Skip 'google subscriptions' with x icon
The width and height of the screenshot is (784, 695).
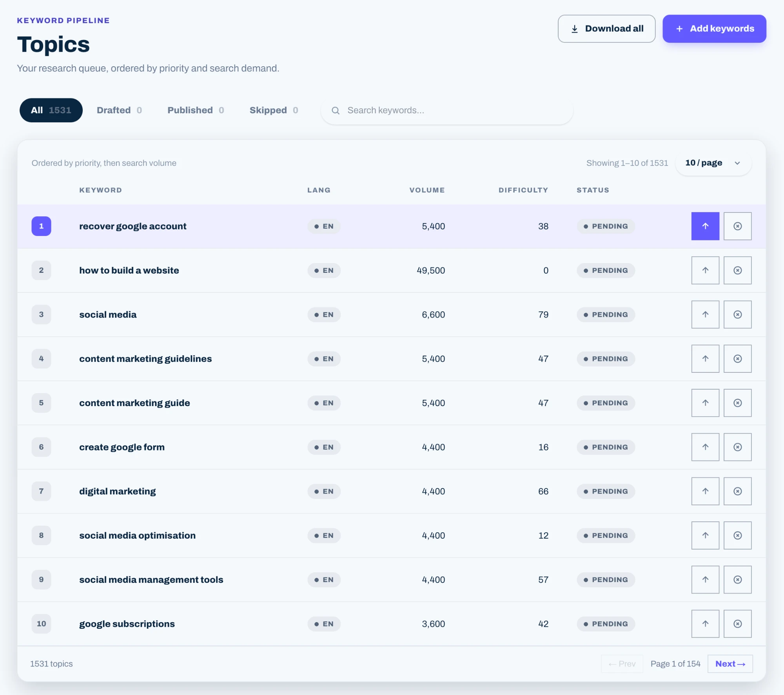pos(737,624)
